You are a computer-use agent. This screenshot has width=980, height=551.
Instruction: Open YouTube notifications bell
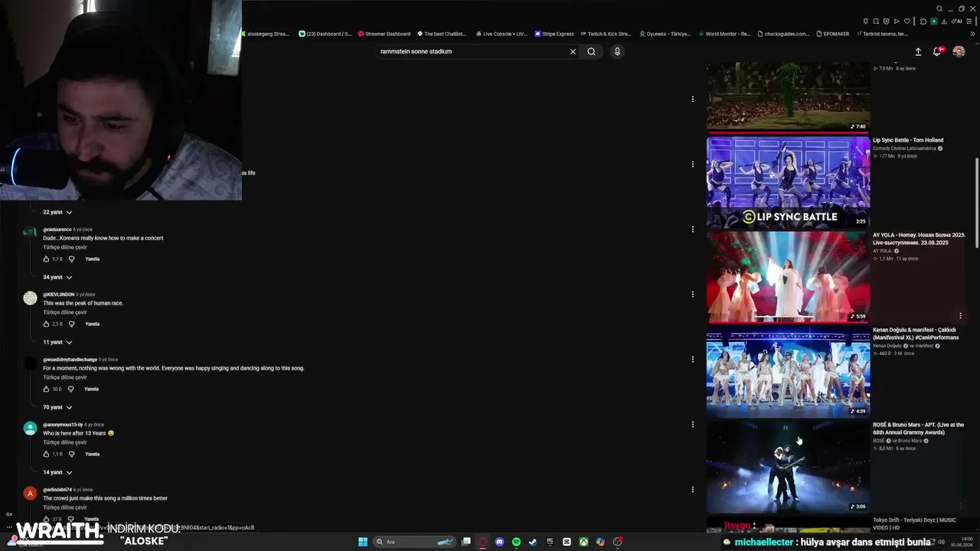[936, 51]
